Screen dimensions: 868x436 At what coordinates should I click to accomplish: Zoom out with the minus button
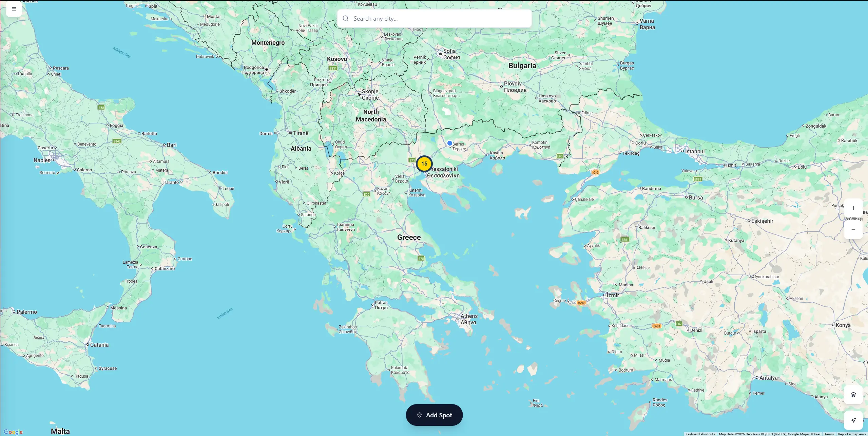pos(853,230)
